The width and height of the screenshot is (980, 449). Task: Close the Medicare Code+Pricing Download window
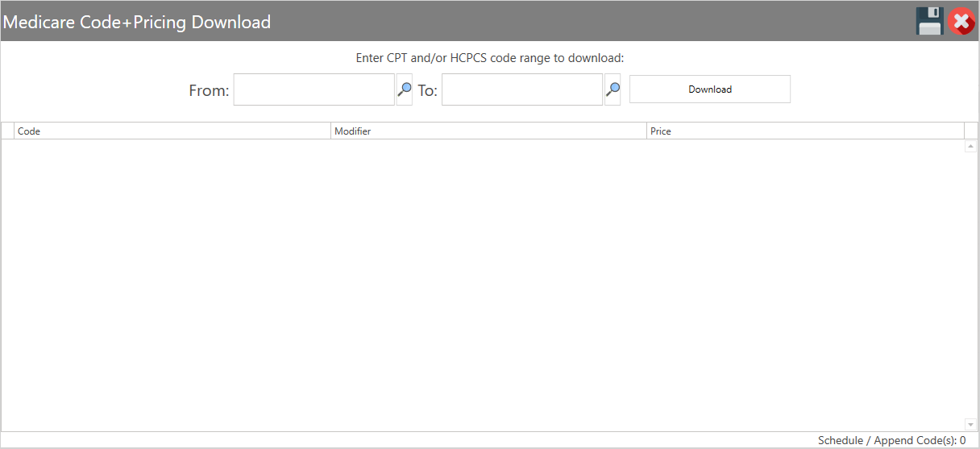coord(961,21)
